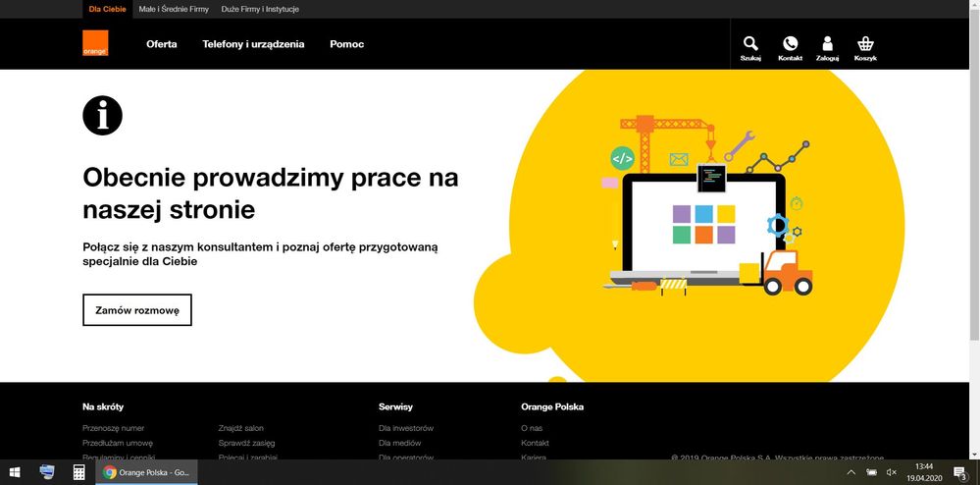Click the Orange logo in the header

(x=95, y=43)
